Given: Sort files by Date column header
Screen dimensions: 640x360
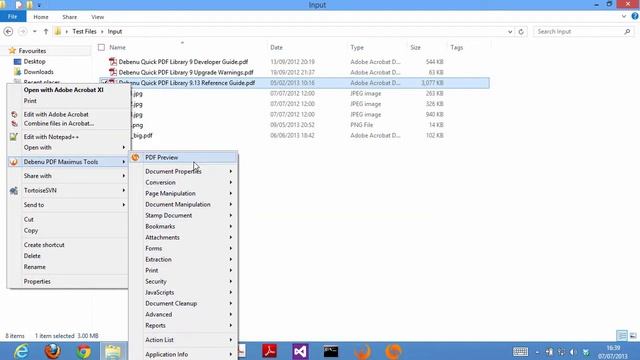Looking at the screenshot, I should click(276, 47).
